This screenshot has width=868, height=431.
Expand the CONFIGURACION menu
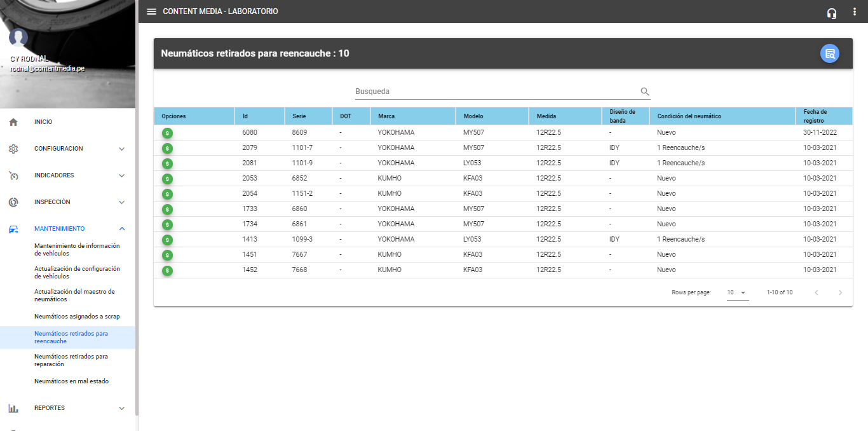pos(67,149)
